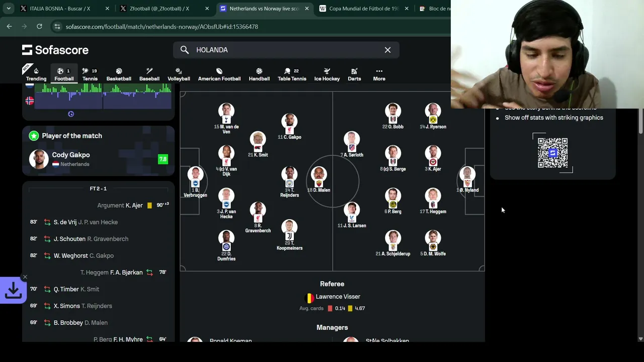Image resolution: width=644 pixels, height=362 pixels.
Task: Open T. Heggem F. A. Bjørkan substitution
Action: point(98,272)
